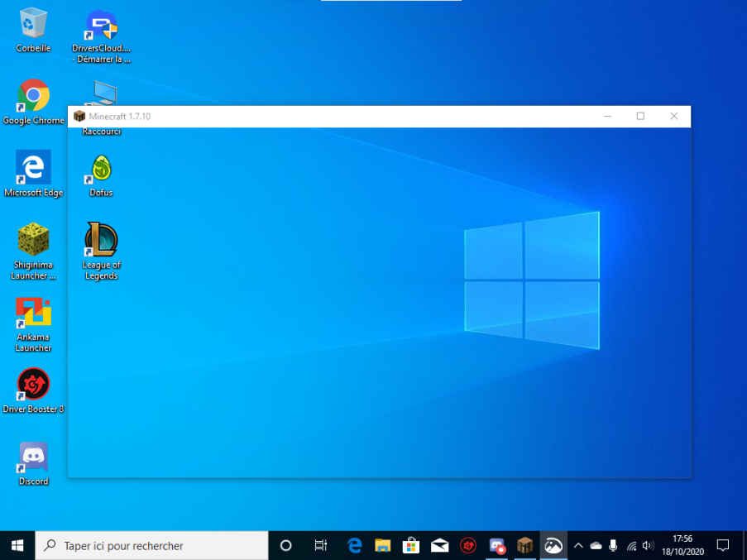Select the Microsoft Edge desktop shortcut
The height and width of the screenshot is (560, 747).
(x=33, y=174)
